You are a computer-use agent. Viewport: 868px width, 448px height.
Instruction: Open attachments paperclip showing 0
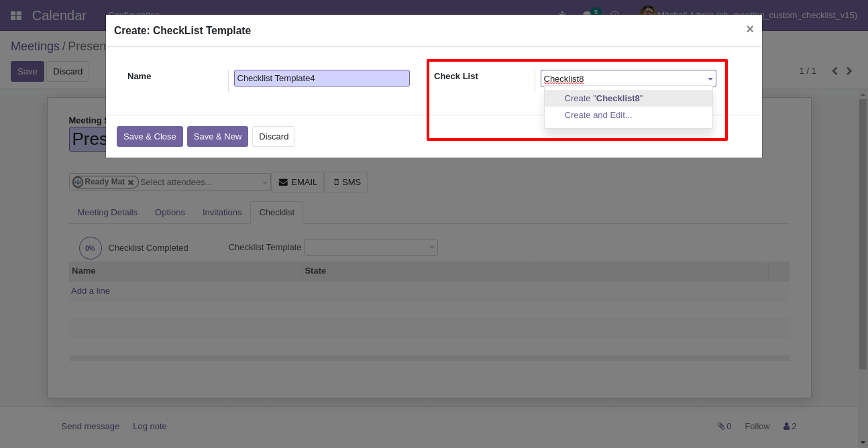point(724,427)
